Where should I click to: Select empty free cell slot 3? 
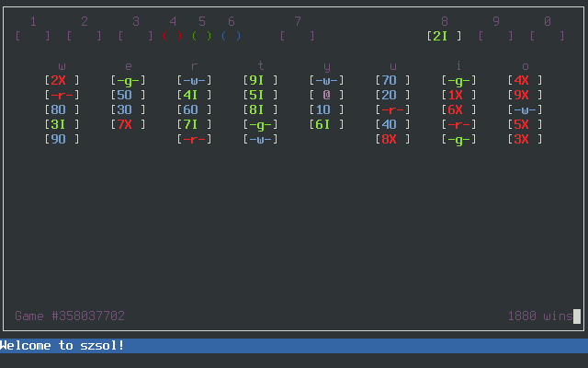(136, 36)
